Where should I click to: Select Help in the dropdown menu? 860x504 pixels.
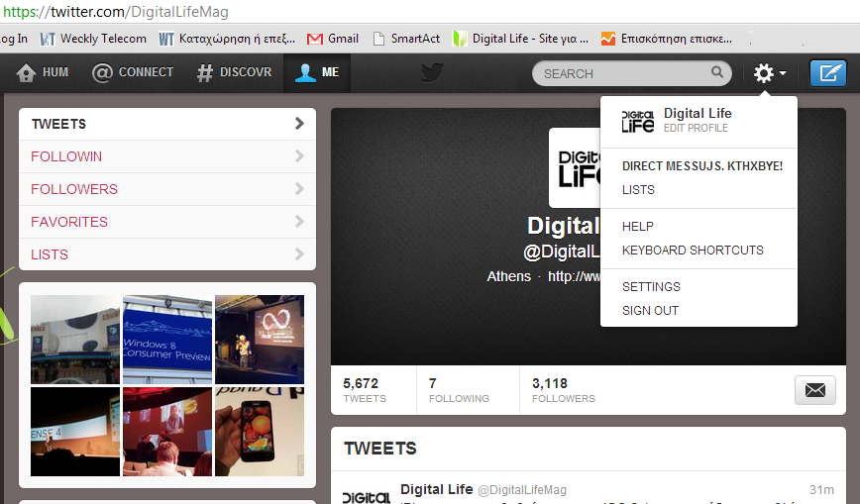click(638, 227)
